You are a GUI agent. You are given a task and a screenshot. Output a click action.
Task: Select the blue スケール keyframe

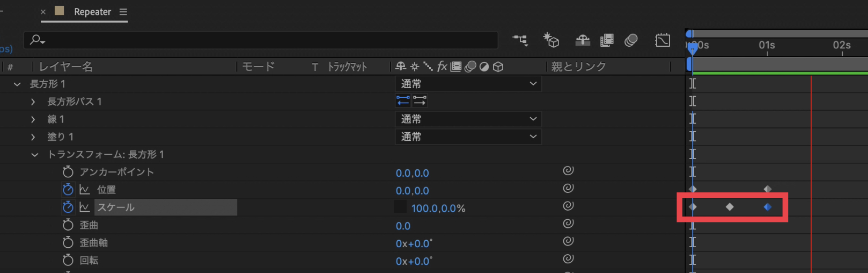[x=768, y=207]
